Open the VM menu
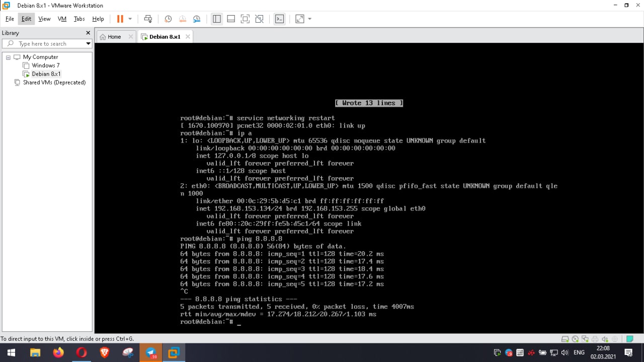Viewport: 644px width, 362px height. 62,19
